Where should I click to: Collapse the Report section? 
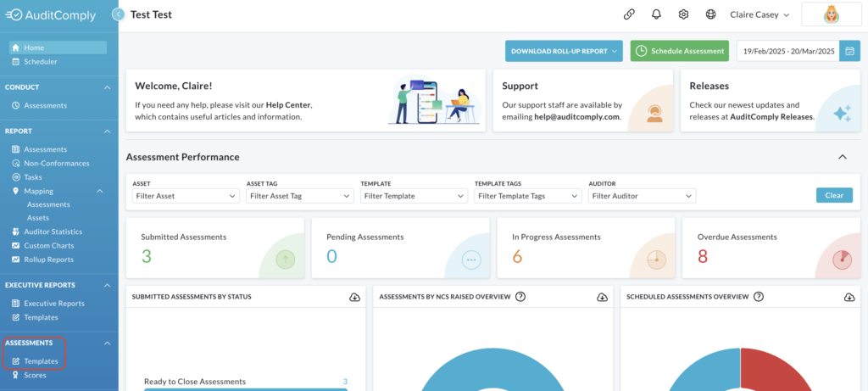click(x=108, y=131)
